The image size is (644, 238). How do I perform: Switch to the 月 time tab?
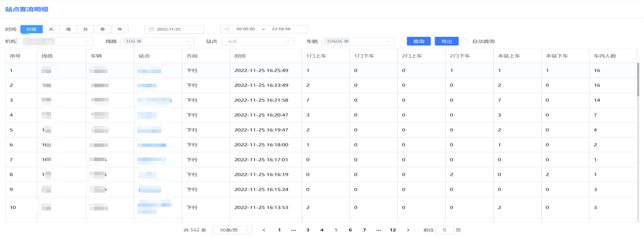click(x=86, y=29)
